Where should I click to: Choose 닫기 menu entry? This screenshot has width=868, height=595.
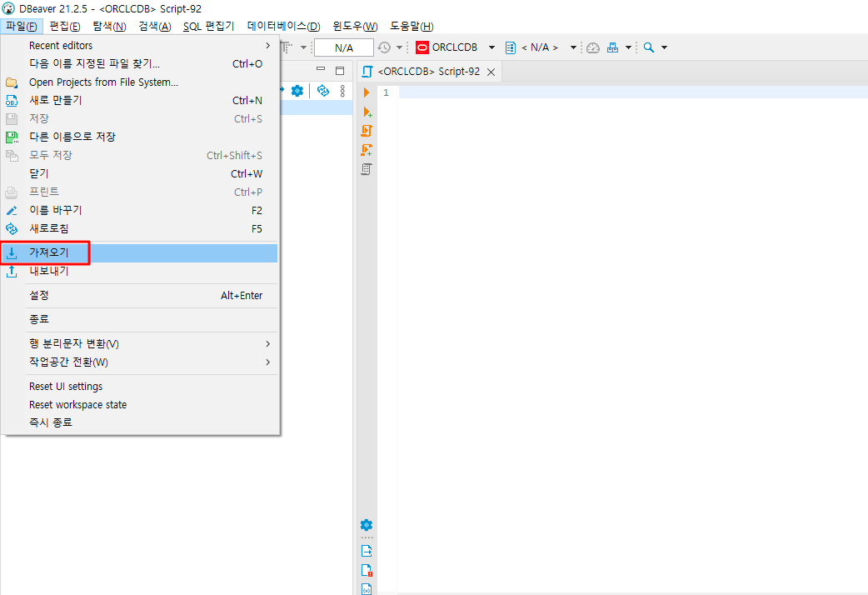click(139, 173)
